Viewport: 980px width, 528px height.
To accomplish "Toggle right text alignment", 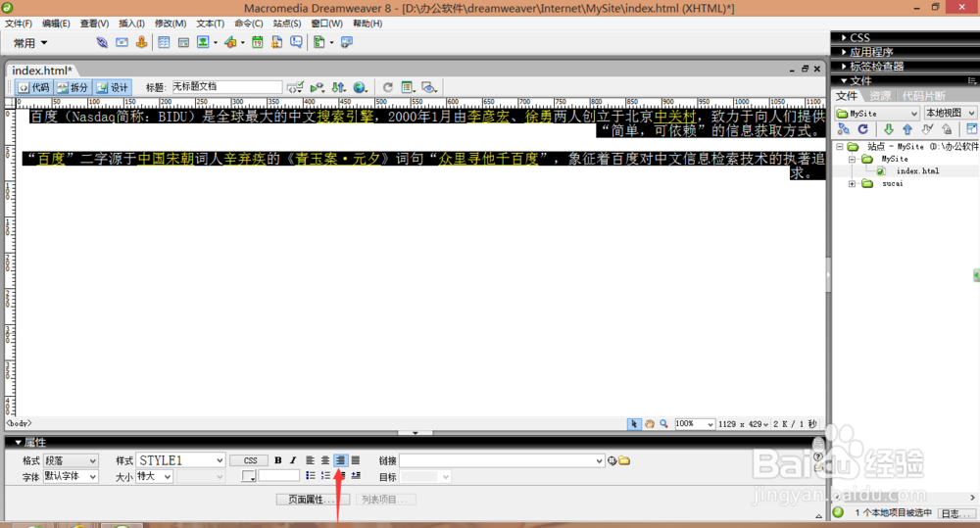I will point(340,460).
